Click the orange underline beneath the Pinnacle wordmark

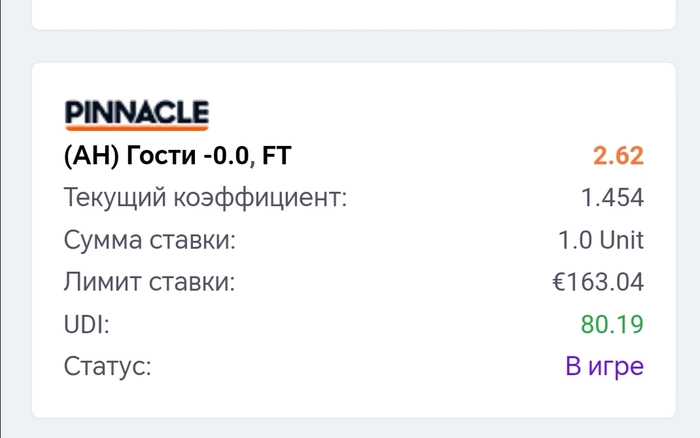coord(136,128)
